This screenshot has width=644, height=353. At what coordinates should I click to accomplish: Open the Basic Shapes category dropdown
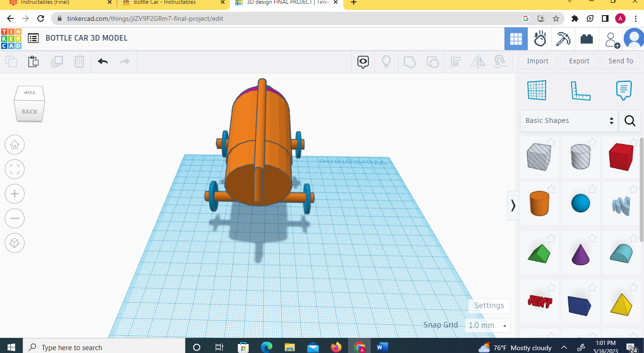click(x=569, y=121)
